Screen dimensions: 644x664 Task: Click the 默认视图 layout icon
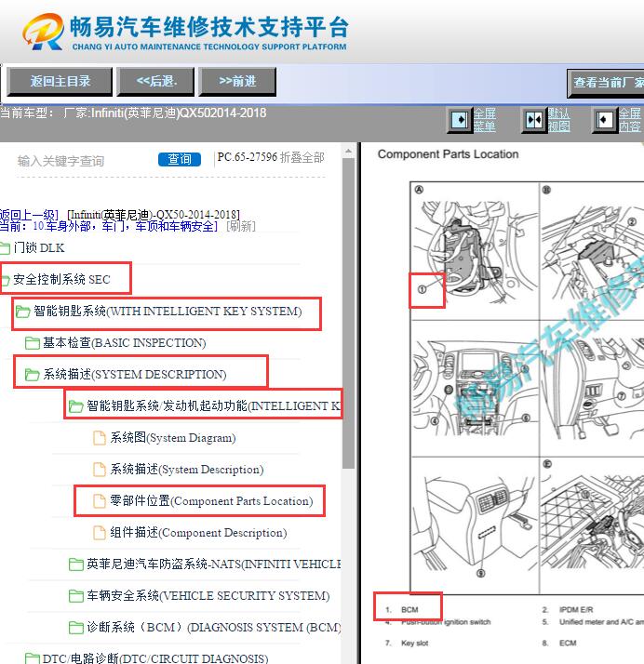click(x=534, y=120)
